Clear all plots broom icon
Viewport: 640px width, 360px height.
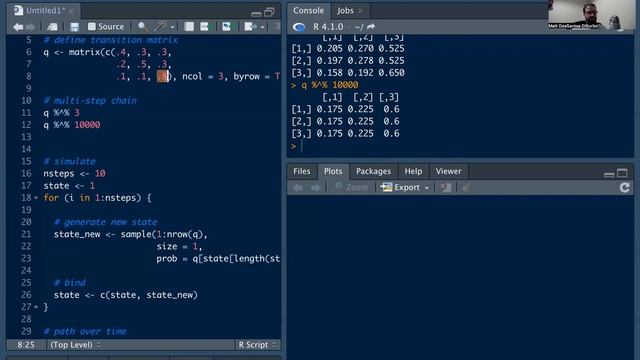coord(466,187)
